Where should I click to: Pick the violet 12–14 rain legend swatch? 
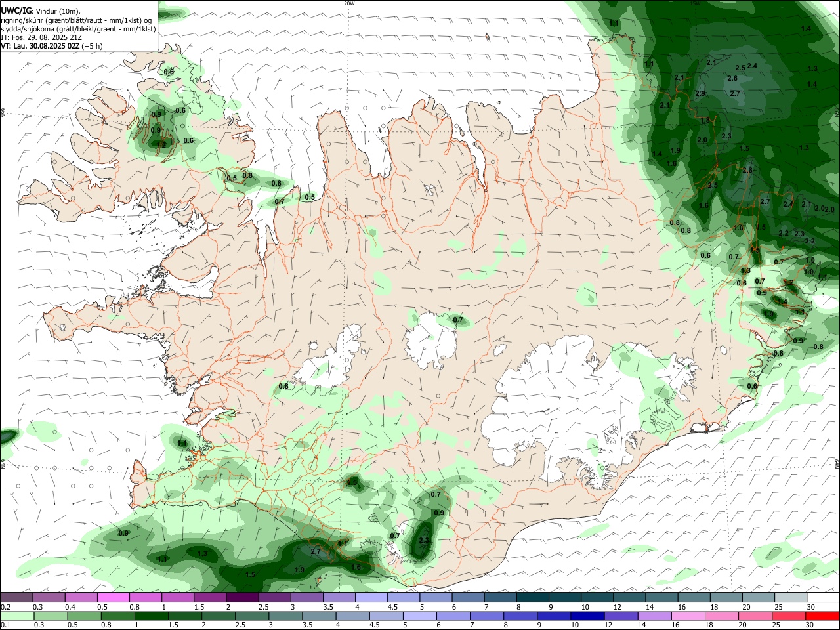(621, 616)
